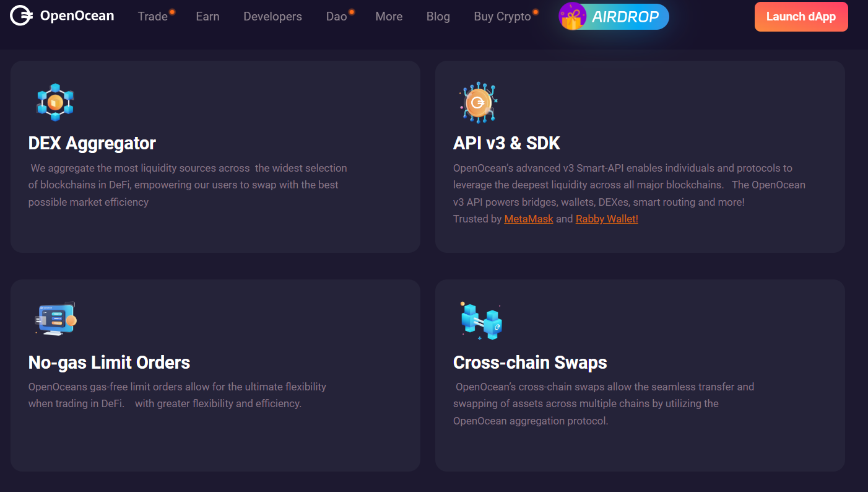The width and height of the screenshot is (868, 492).
Task: Click the AIRDROP button
Action: [x=614, y=16]
